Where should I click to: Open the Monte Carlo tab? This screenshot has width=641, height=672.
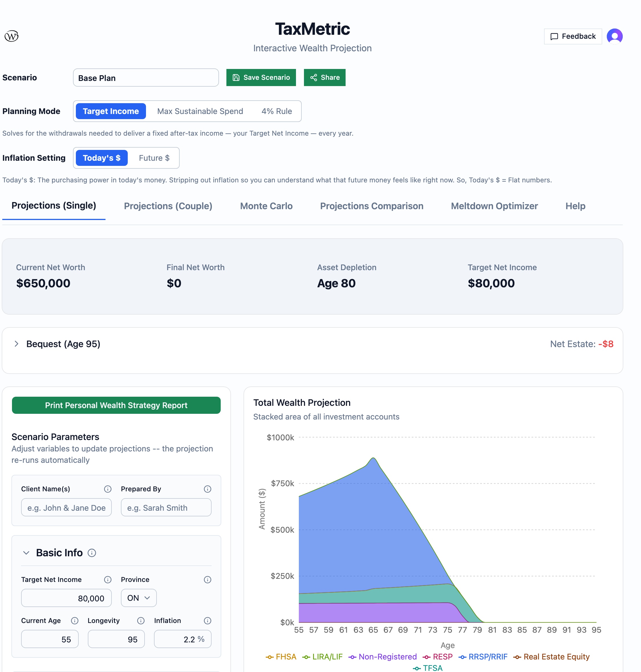click(x=266, y=206)
